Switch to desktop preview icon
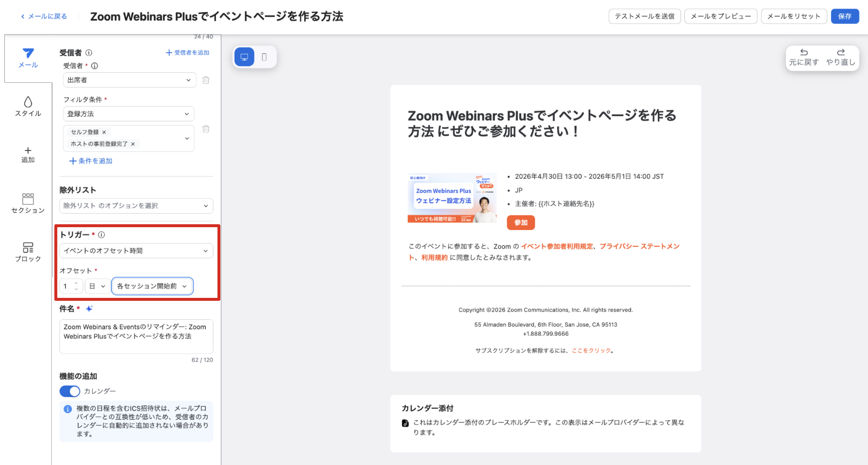The width and height of the screenshot is (868, 465). click(x=245, y=57)
